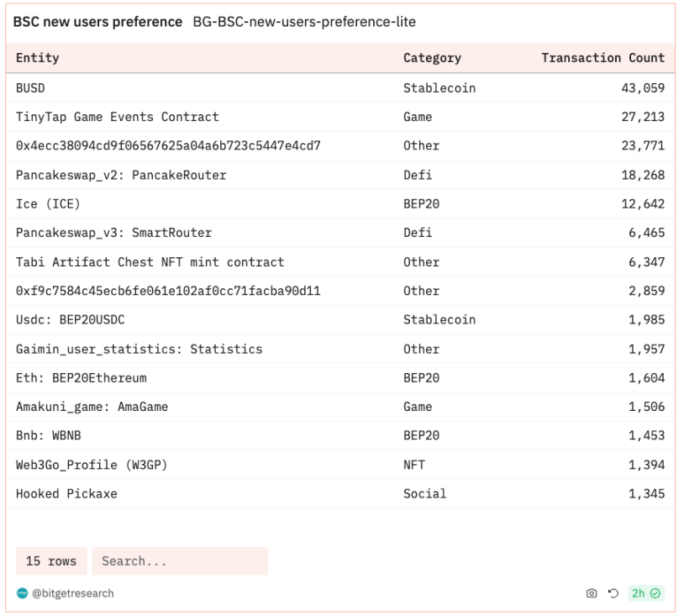Open the @bitgetresearch profile link
Viewport: 684px width, 616px height.
click(x=73, y=593)
